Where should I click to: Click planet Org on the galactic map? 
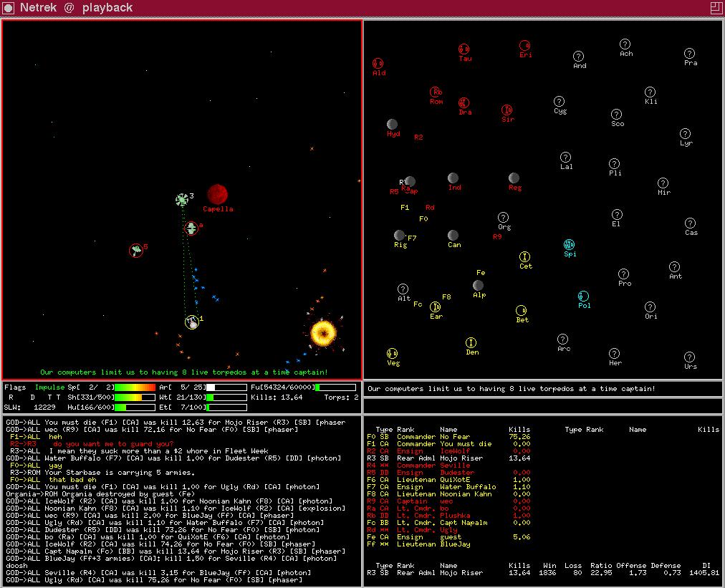click(503, 217)
